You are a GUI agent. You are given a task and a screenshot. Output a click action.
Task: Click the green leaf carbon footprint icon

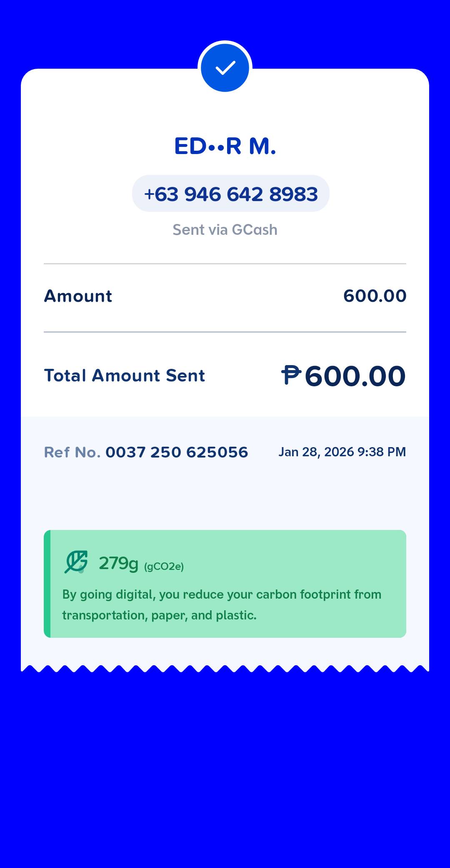[76, 562]
